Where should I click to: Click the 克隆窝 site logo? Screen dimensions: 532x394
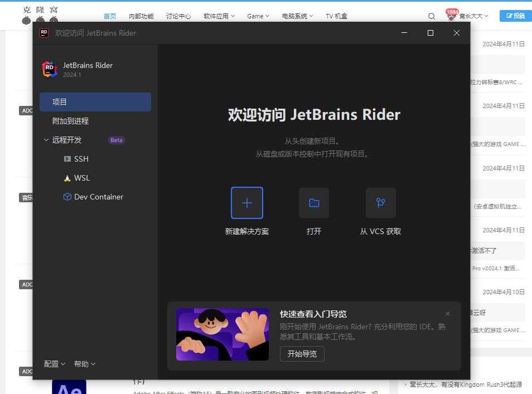[40, 15]
